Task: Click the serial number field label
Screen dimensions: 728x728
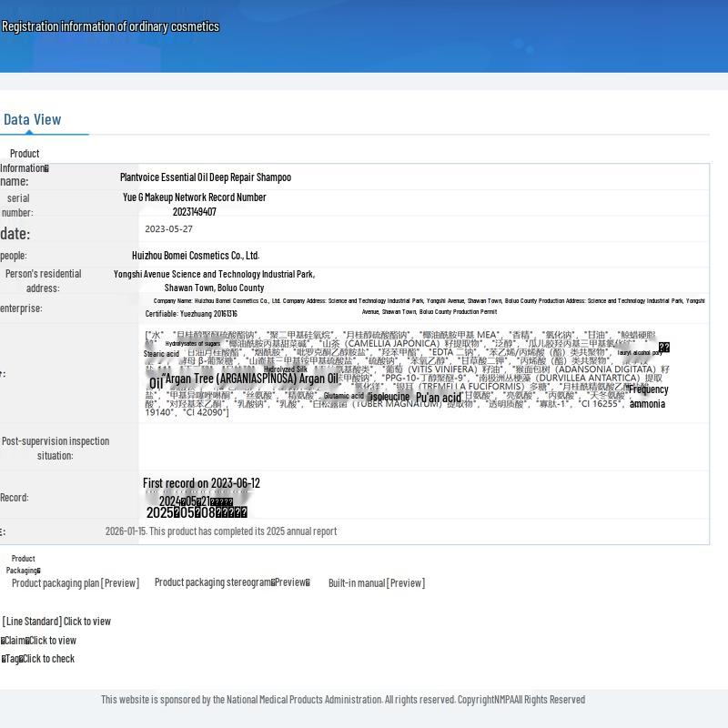Action: 17,206
